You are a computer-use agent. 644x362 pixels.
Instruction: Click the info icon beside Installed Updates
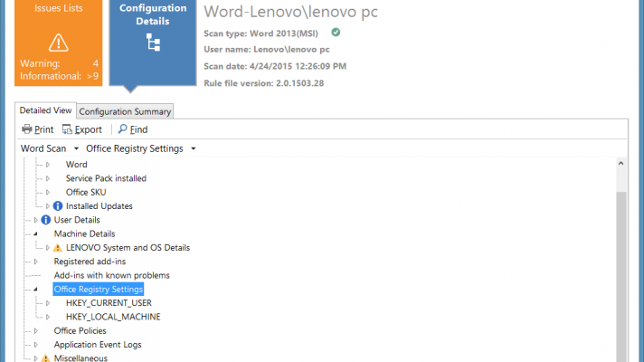[58, 205]
